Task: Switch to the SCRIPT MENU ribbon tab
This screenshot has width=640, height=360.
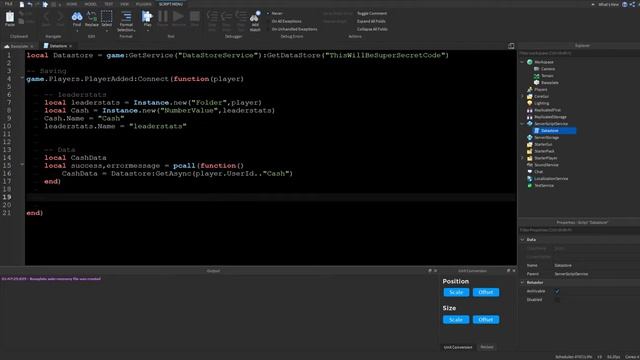Action: pos(171,4)
